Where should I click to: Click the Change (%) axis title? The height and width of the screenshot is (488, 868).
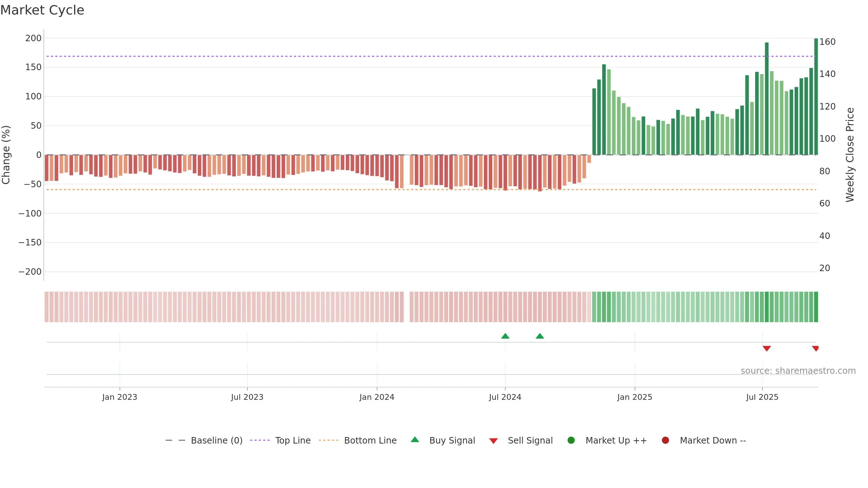[x=6, y=155]
